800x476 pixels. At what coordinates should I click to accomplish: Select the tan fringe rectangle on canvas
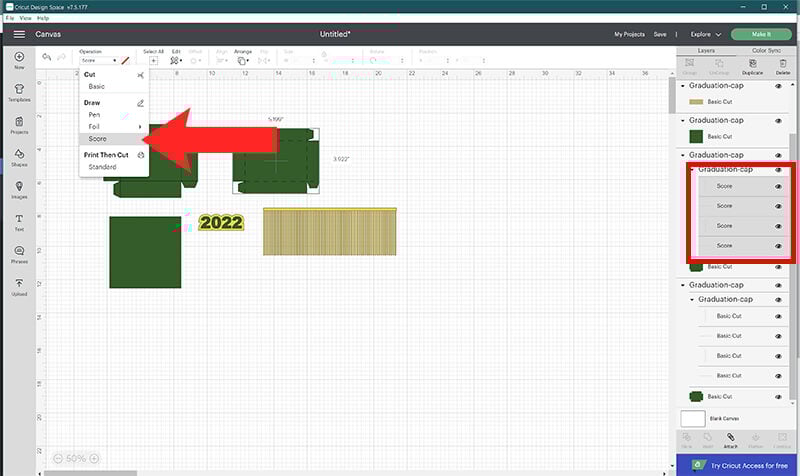(330, 231)
